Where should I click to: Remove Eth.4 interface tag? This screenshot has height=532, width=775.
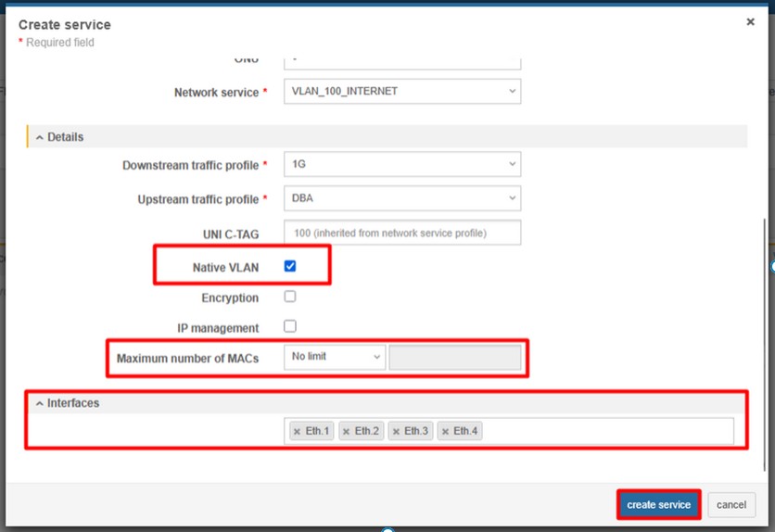[445, 431]
